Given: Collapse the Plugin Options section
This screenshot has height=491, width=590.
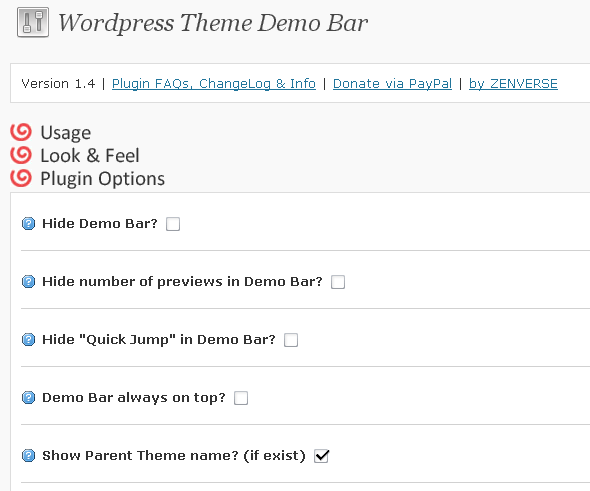Looking at the screenshot, I should coord(102,179).
